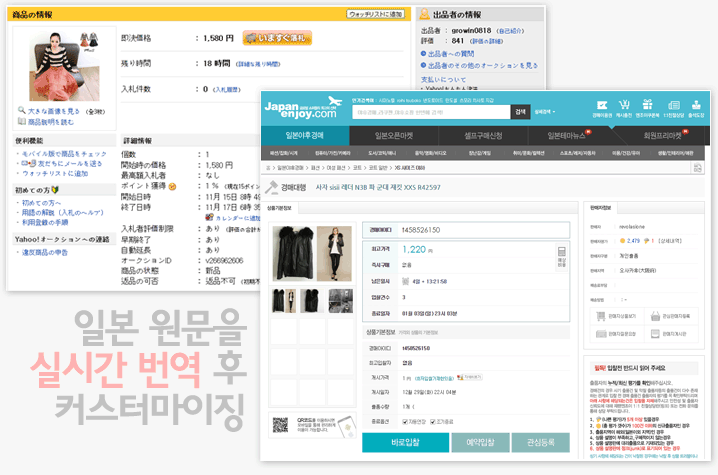Click the product title link 사자 sisii

378,187
